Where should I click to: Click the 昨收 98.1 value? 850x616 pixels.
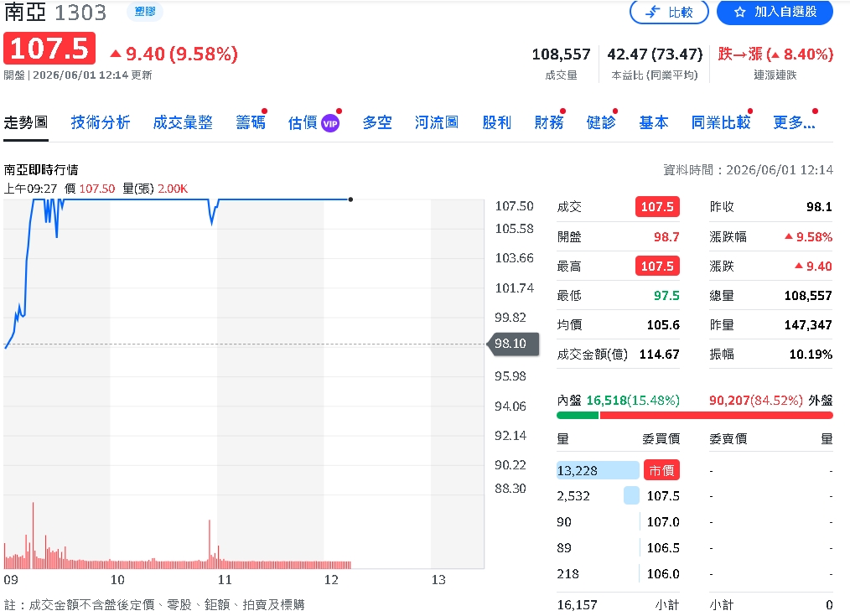click(x=819, y=206)
